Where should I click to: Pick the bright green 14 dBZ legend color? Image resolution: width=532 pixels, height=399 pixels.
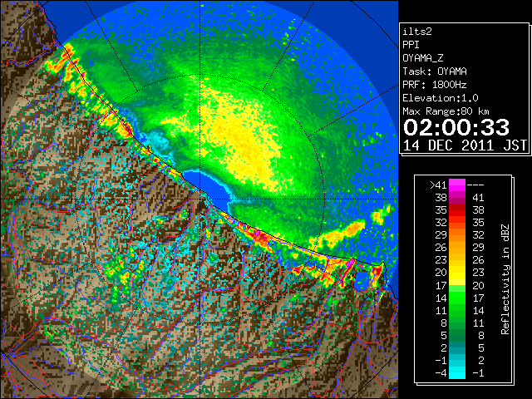(457, 298)
